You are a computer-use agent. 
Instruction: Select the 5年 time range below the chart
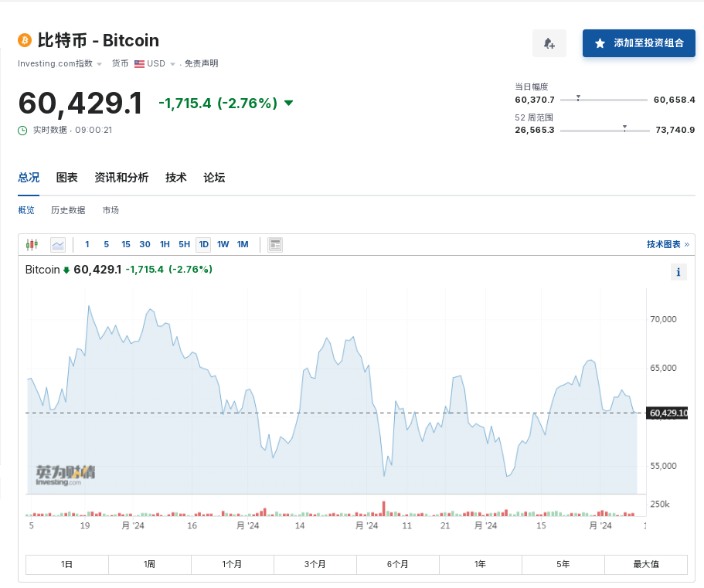(563, 565)
